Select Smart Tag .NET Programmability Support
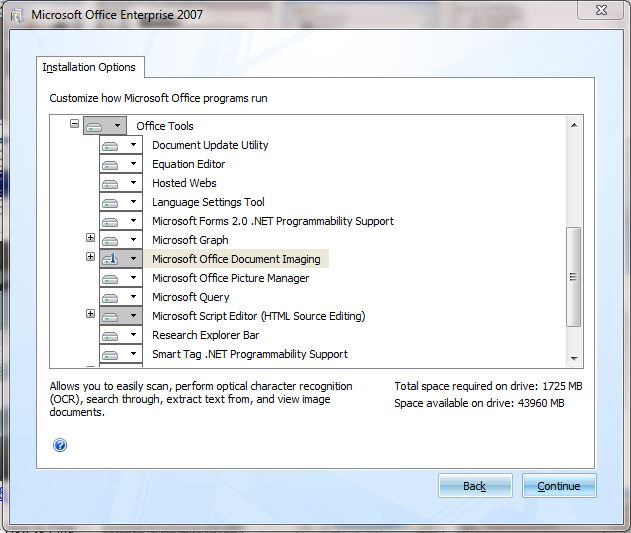Viewport: 631px width, 533px height. [250, 354]
